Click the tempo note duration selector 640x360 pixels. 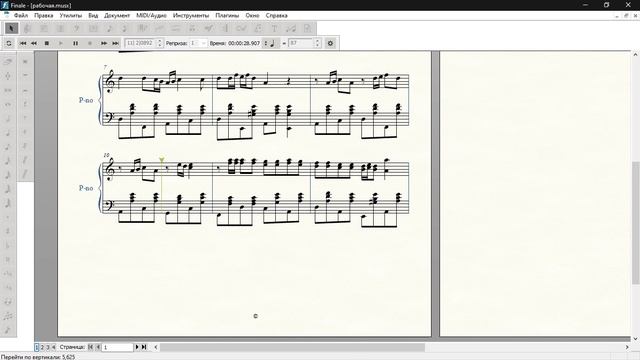pos(271,43)
